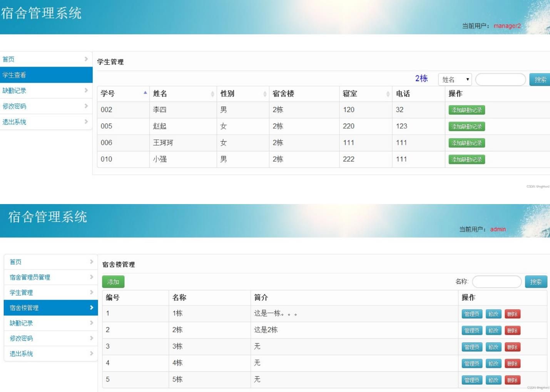
Task: Open the 姓名 search criteria dropdown
Action: click(455, 79)
